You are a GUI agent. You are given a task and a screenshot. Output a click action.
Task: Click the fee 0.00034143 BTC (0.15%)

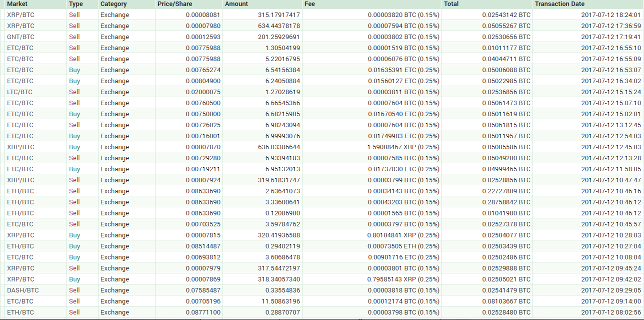click(x=403, y=191)
